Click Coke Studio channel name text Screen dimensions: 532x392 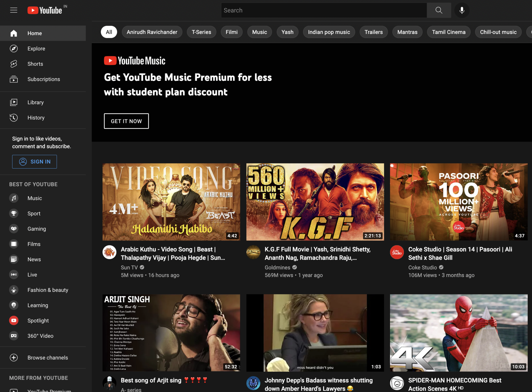tap(423, 267)
